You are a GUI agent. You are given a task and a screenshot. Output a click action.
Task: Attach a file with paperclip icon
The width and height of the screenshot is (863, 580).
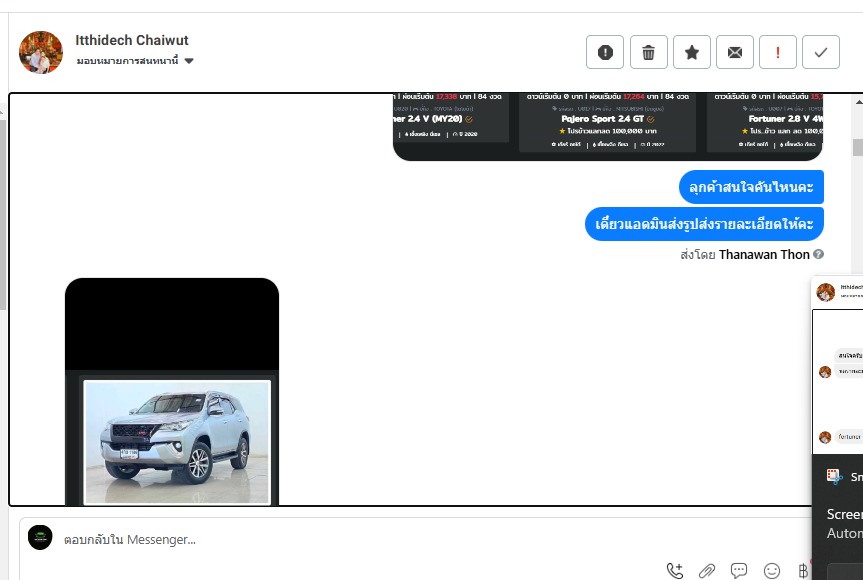coord(707,571)
